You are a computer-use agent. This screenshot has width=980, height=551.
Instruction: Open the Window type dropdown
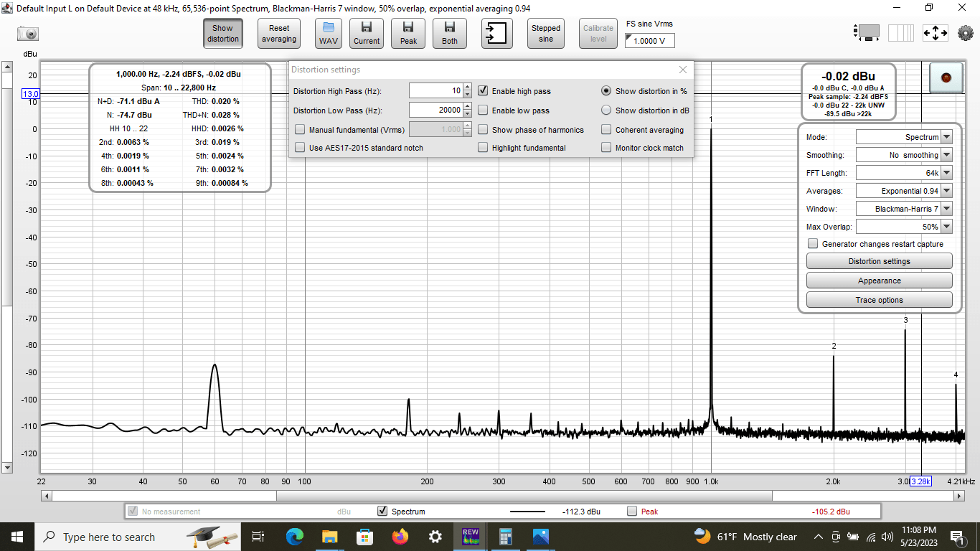pos(904,209)
